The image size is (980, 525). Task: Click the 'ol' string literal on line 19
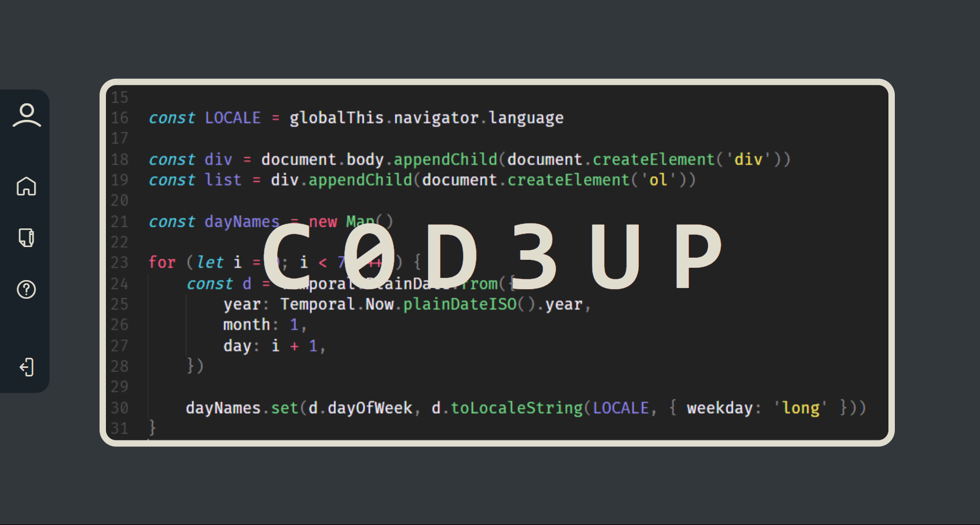658,180
